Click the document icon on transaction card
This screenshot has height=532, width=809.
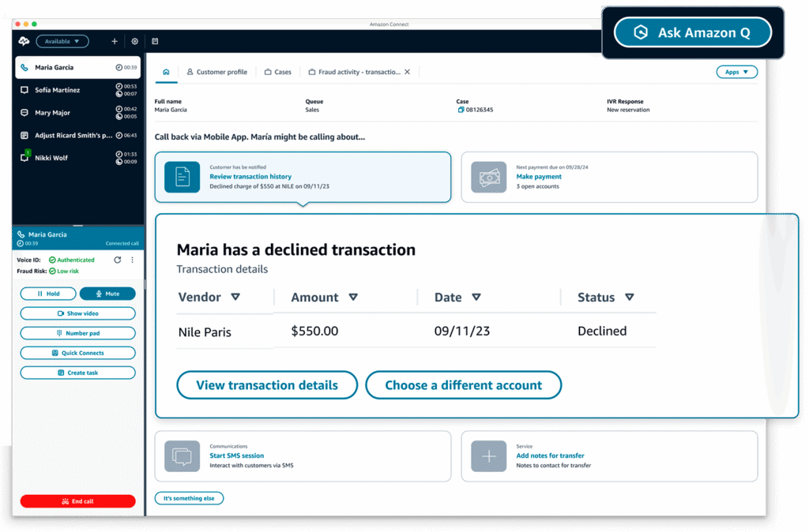(x=182, y=177)
